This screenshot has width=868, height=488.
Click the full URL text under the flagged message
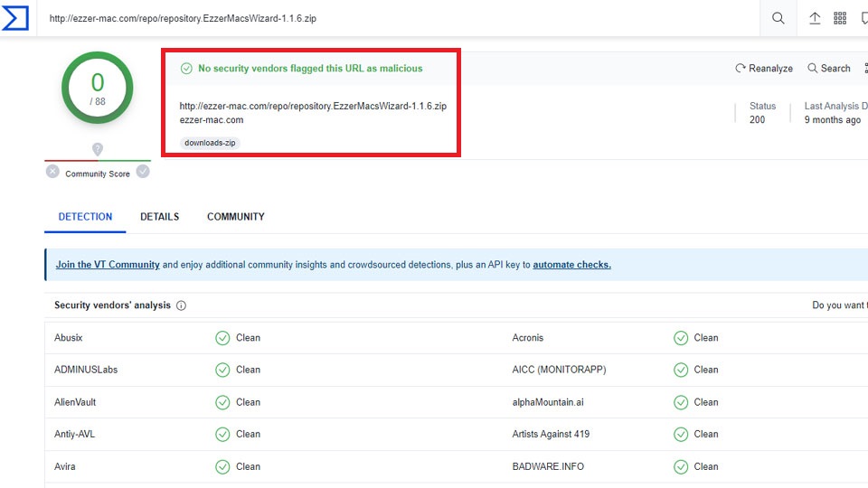[313, 106]
